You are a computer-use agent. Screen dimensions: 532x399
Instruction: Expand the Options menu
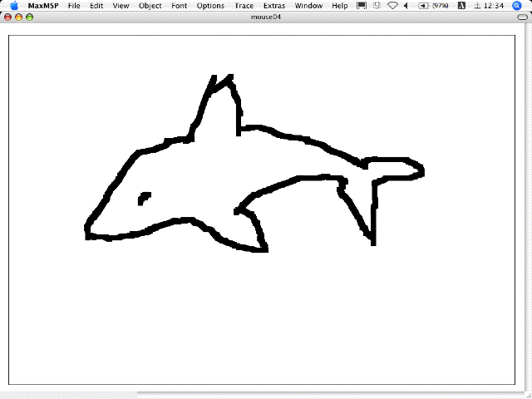pos(210,6)
